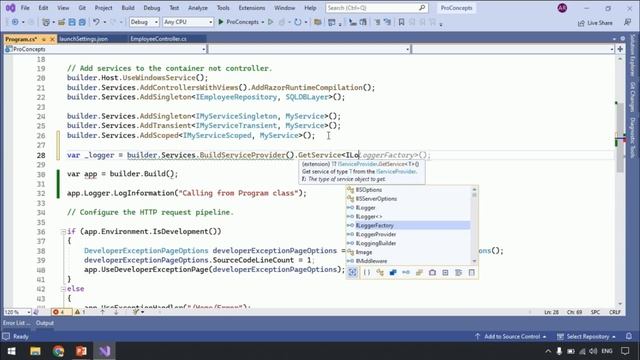Toggle interfaces filter in IntelliSense

406,272
